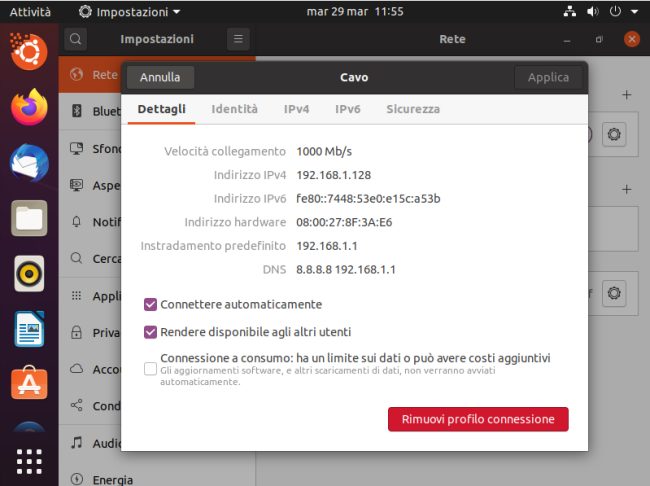Click the search icon in Impostazioni header
Viewport: 650px width, 486px height.
[x=75, y=39]
